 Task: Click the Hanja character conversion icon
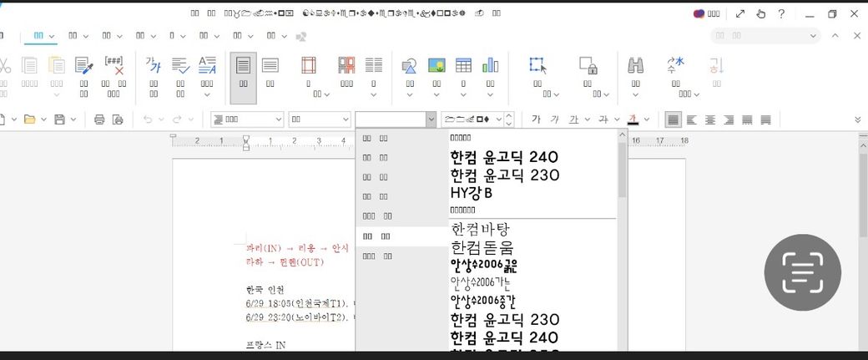click(x=676, y=65)
